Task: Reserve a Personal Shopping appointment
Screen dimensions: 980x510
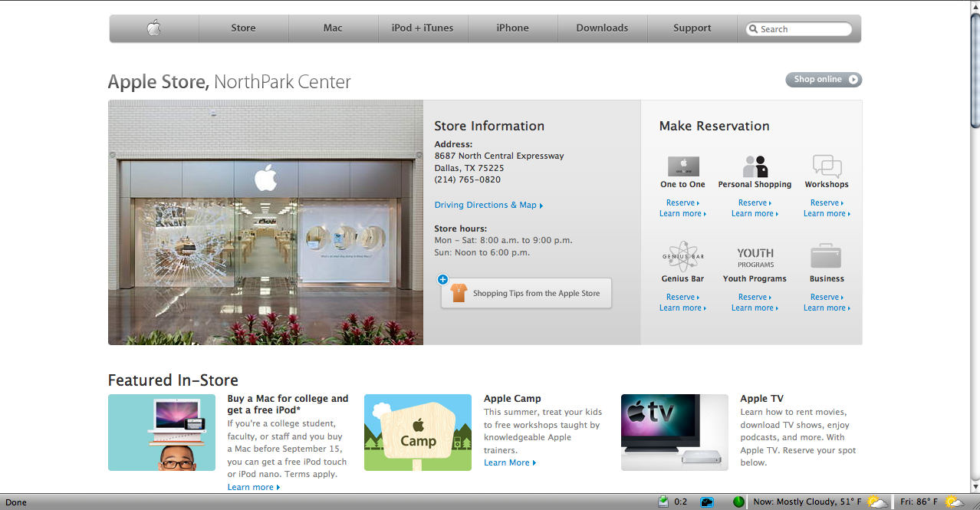Action: (x=755, y=203)
